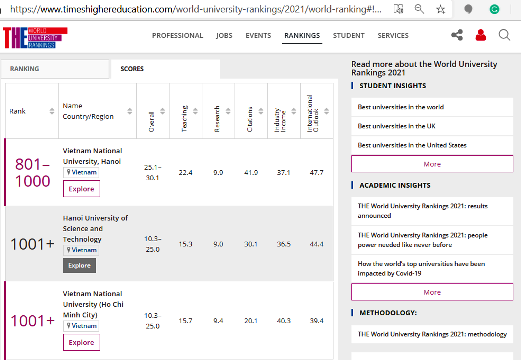Click the browser address bar URL

coord(196,9)
